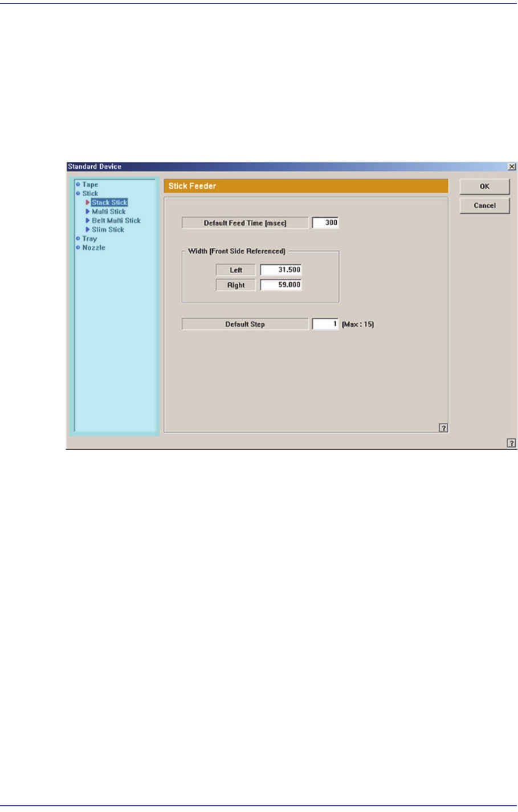This screenshot has width=518, height=812.
Task: Select the Stick tree node
Action: (90, 193)
